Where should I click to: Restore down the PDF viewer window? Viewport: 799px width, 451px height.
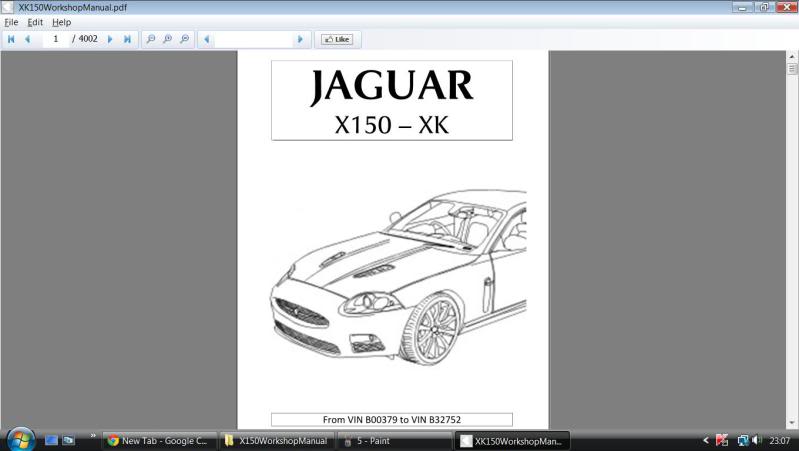(x=764, y=7)
